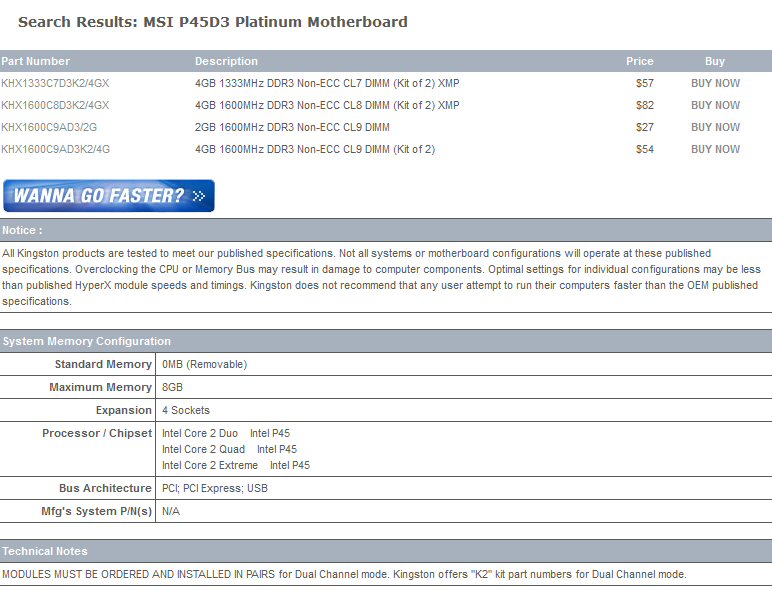Screen dimensions: 772x590
Task: Click the $54 price
Action: pyautogui.click(x=644, y=149)
